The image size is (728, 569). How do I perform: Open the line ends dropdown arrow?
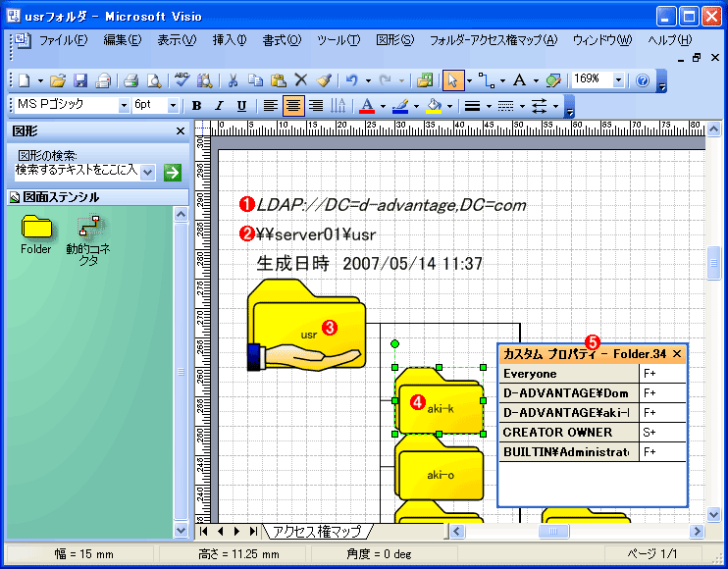pos(555,106)
